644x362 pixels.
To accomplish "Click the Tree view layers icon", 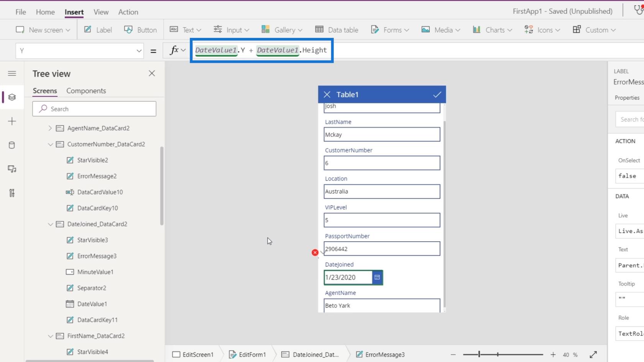I will pyautogui.click(x=12, y=97).
